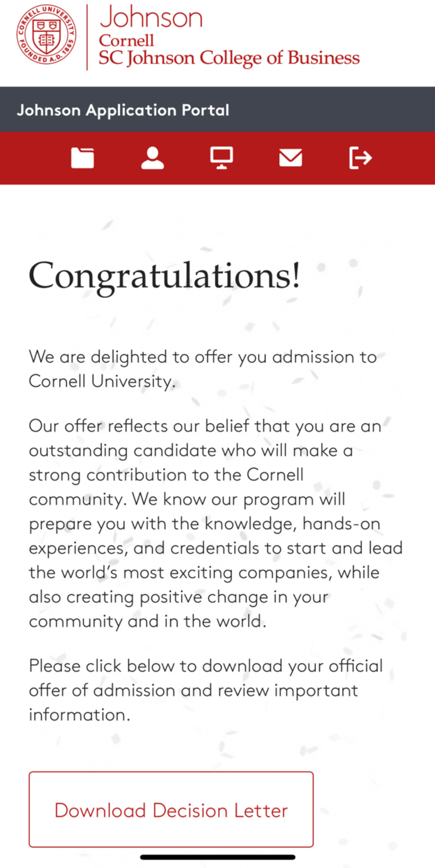
Task: Click the 'Our offer reflects' paragraph
Action: [216, 523]
